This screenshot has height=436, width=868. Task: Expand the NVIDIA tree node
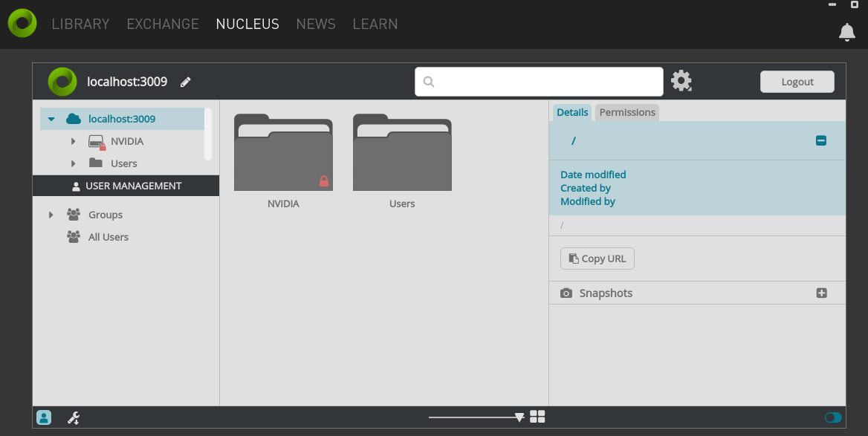(x=73, y=141)
